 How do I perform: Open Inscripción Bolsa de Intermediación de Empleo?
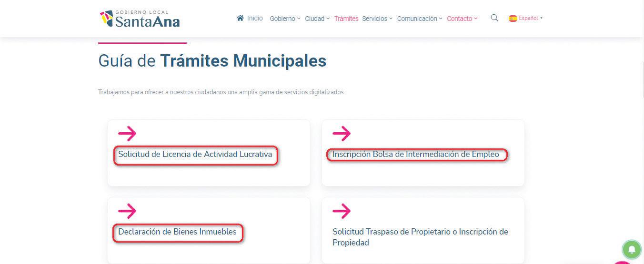click(416, 154)
